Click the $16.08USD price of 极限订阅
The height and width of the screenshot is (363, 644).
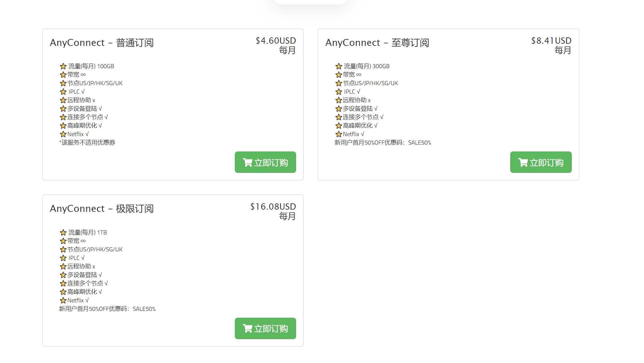click(x=273, y=207)
